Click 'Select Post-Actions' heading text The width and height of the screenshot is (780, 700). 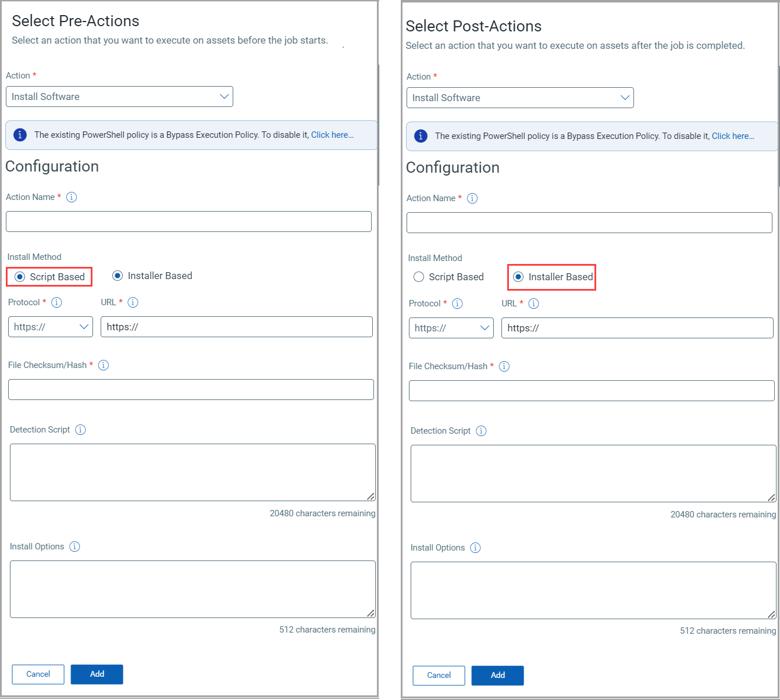coord(473,26)
